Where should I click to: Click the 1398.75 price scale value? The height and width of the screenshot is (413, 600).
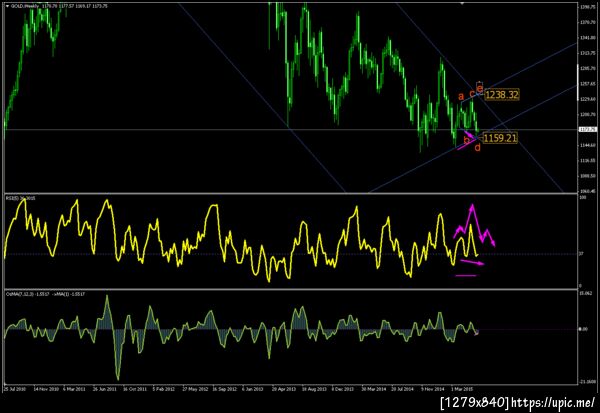pos(588,7)
